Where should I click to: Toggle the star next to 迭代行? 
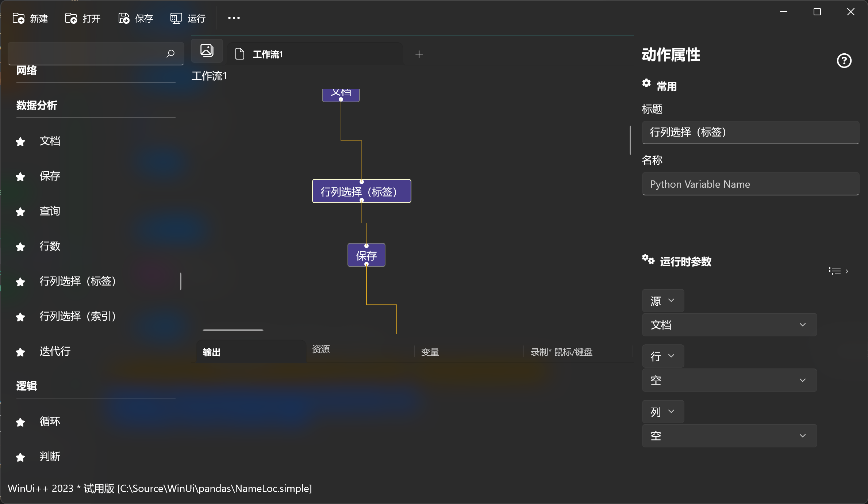(x=20, y=352)
